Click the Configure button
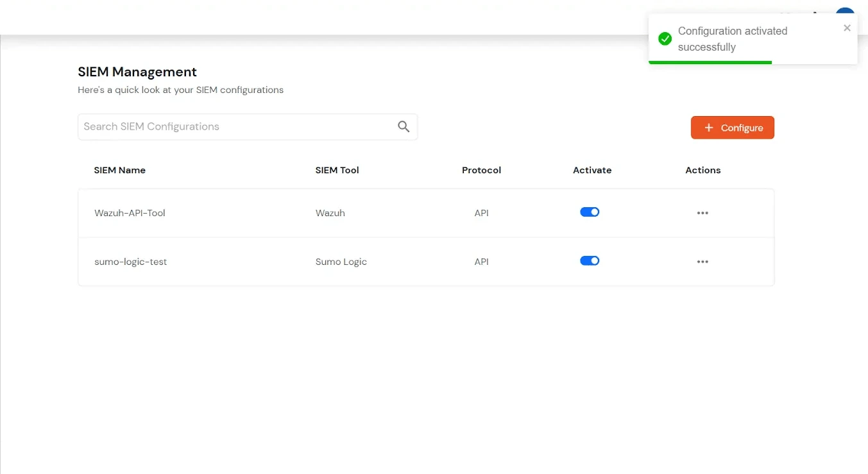Screen dimensions: 868x474 point(732,127)
